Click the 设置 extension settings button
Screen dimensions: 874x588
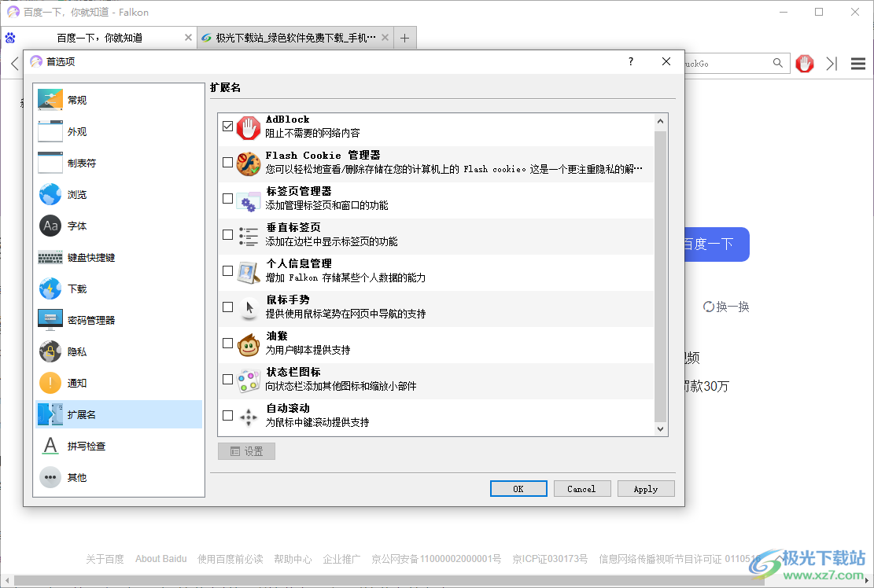pos(246,451)
